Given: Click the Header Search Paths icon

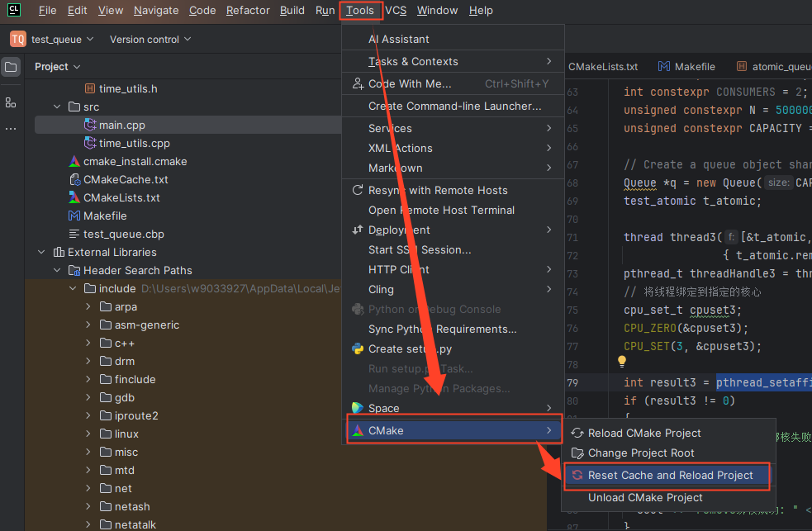Looking at the screenshot, I should 74,270.
